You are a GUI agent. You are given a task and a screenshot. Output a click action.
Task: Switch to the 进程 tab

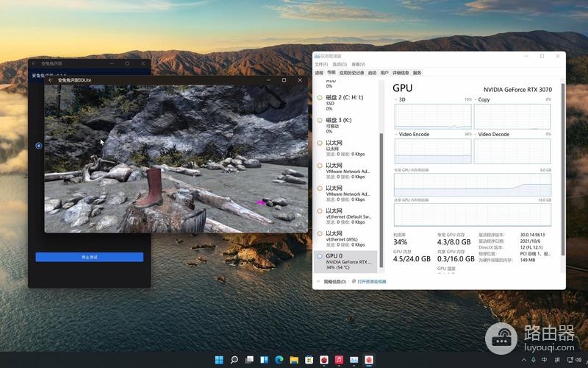[x=319, y=72]
